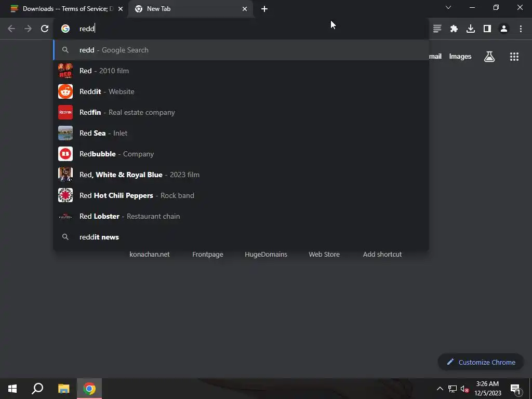Choose the Redfin real estate suggestion
This screenshot has height=399, width=532.
click(x=241, y=112)
